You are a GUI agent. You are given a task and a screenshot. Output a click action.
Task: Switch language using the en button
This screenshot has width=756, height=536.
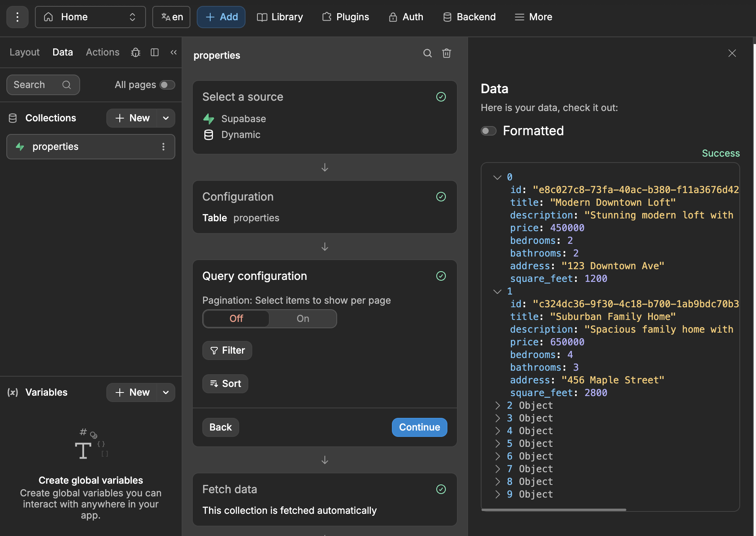171,17
